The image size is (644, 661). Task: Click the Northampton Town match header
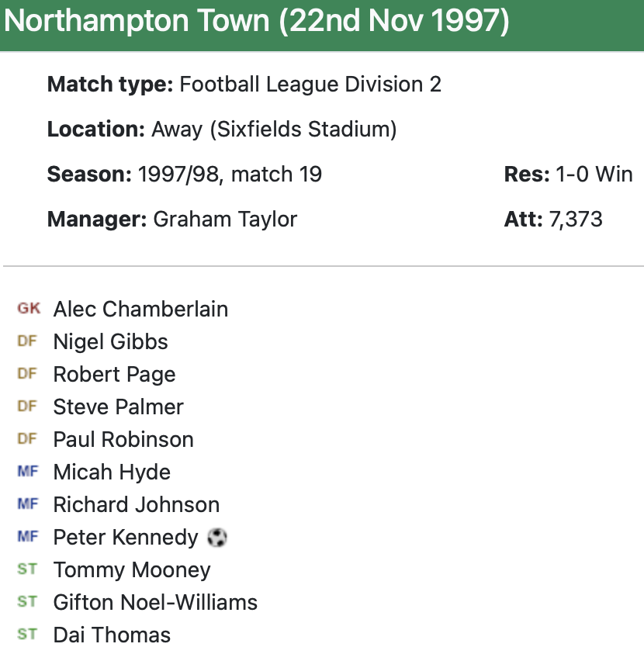tap(257, 22)
